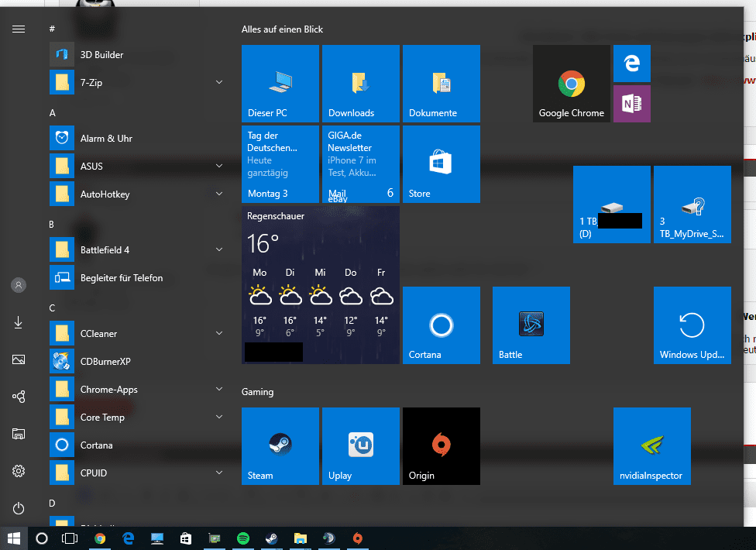Click the letter A section header

pyautogui.click(x=53, y=113)
